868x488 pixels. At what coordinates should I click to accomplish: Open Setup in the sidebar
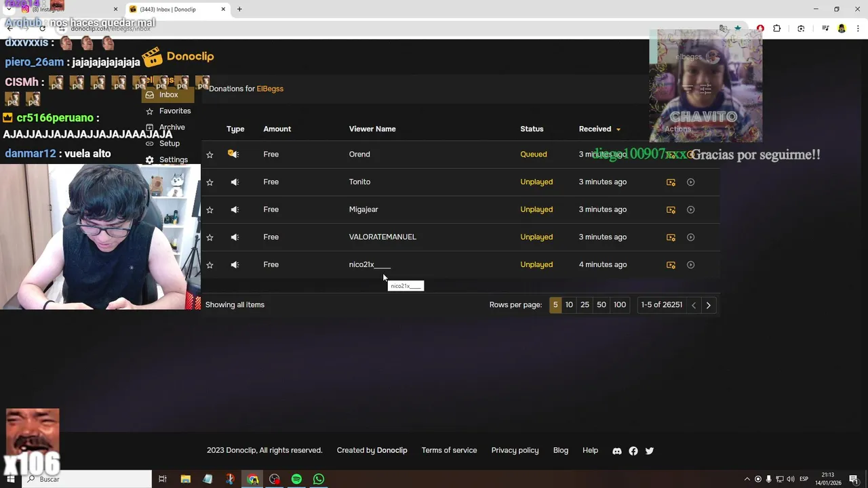(x=167, y=144)
